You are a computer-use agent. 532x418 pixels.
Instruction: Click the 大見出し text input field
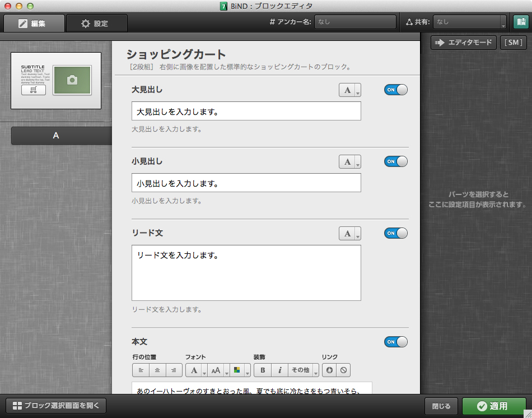[x=246, y=111]
